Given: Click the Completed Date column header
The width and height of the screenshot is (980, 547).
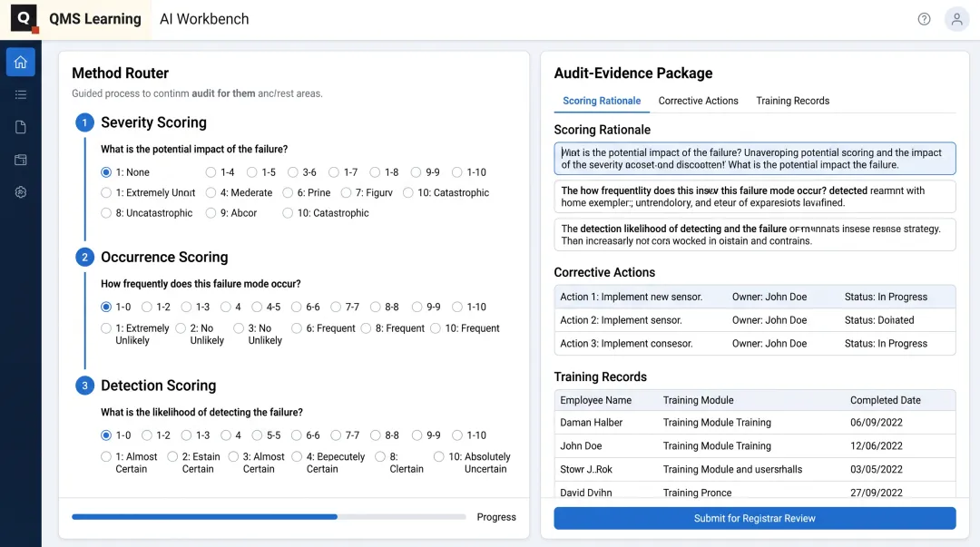Looking at the screenshot, I should click(885, 400).
